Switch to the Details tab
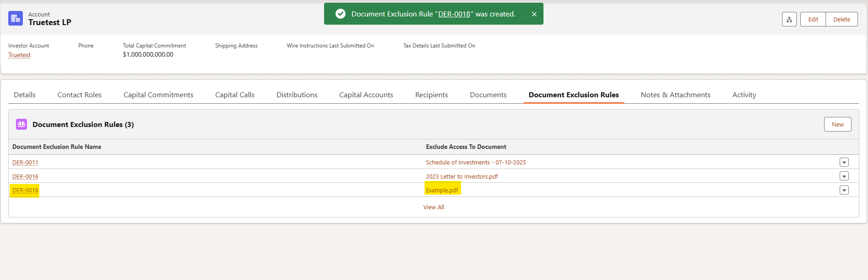868x280 pixels. pos(25,95)
